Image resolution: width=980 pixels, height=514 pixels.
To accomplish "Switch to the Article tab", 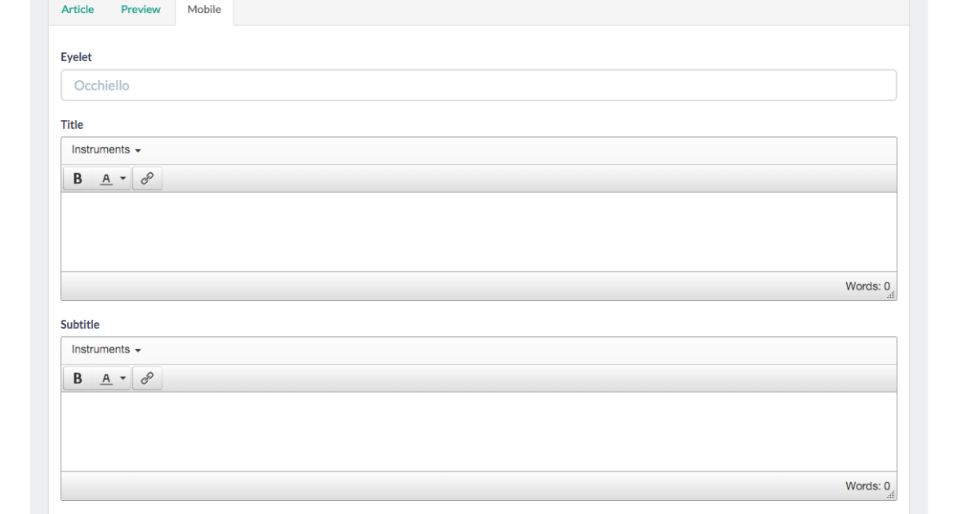I will [x=78, y=10].
